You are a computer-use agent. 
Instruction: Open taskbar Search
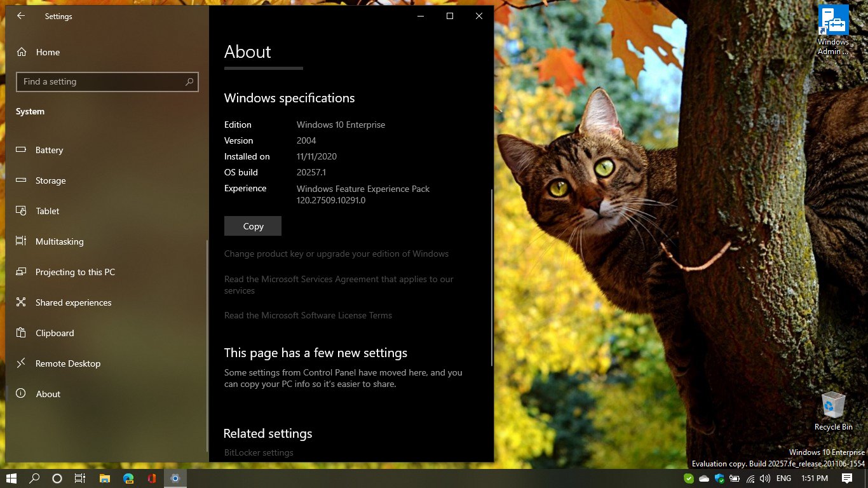click(x=34, y=478)
